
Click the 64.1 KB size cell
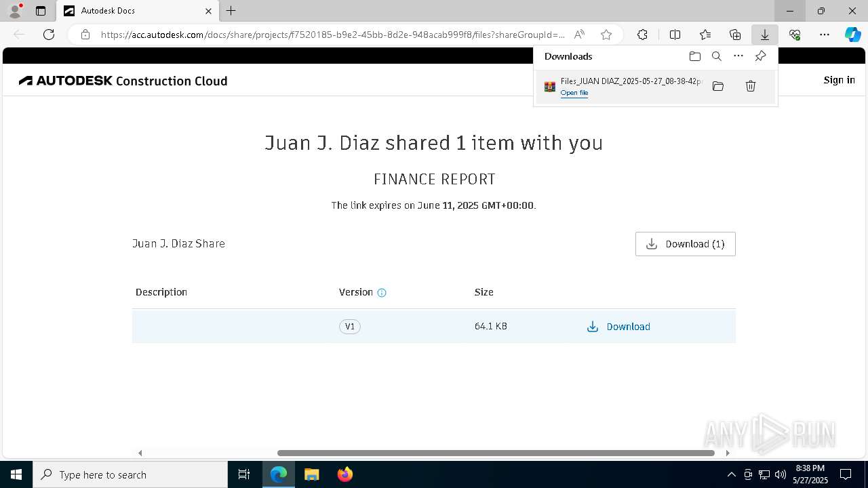(x=491, y=326)
